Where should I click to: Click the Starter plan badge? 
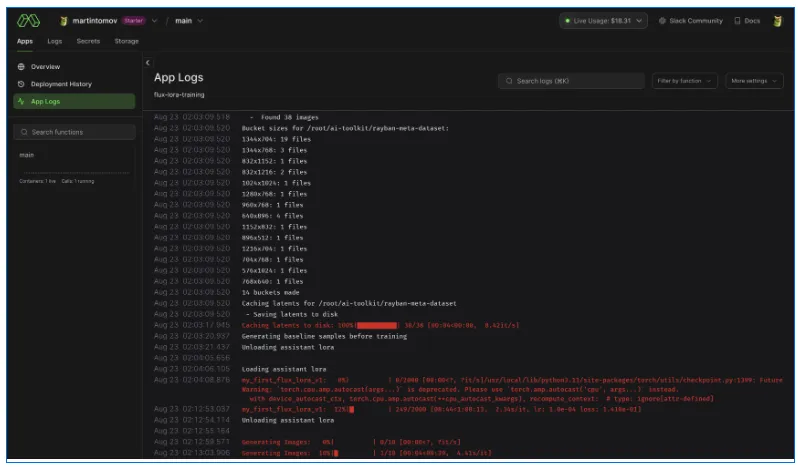click(x=133, y=21)
